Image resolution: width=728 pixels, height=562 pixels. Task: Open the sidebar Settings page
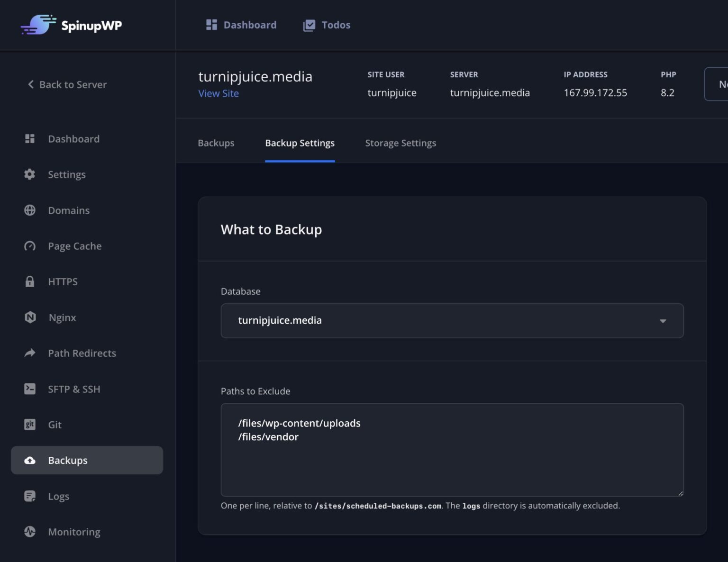[x=87, y=174]
